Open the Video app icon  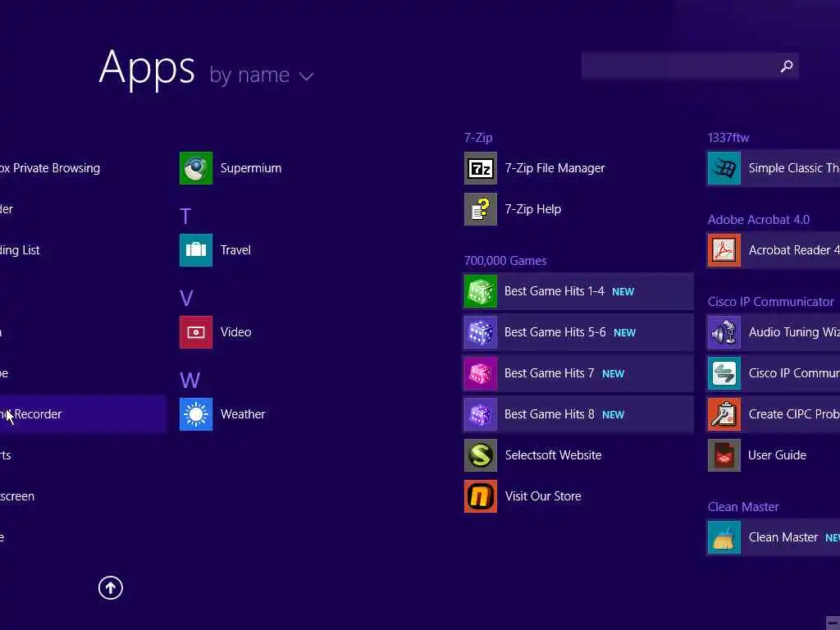[195, 332]
